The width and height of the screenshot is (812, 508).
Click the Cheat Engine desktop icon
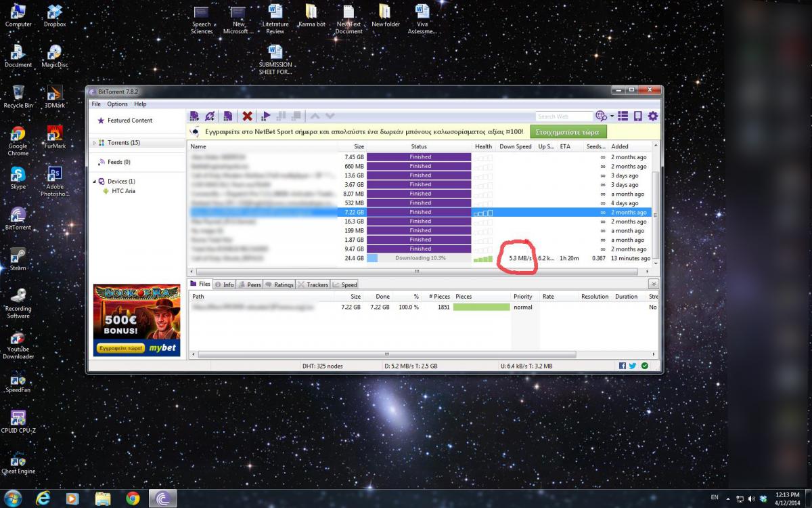(18, 463)
